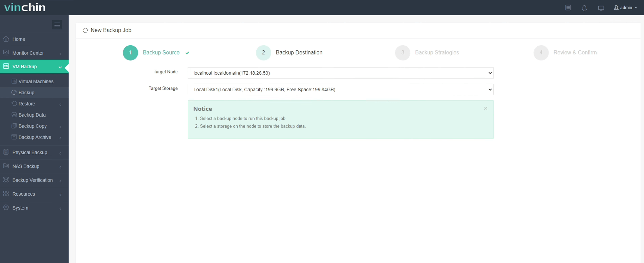Go to Home in sidebar
This screenshot has height=263, width=644.
pos(34,39)
